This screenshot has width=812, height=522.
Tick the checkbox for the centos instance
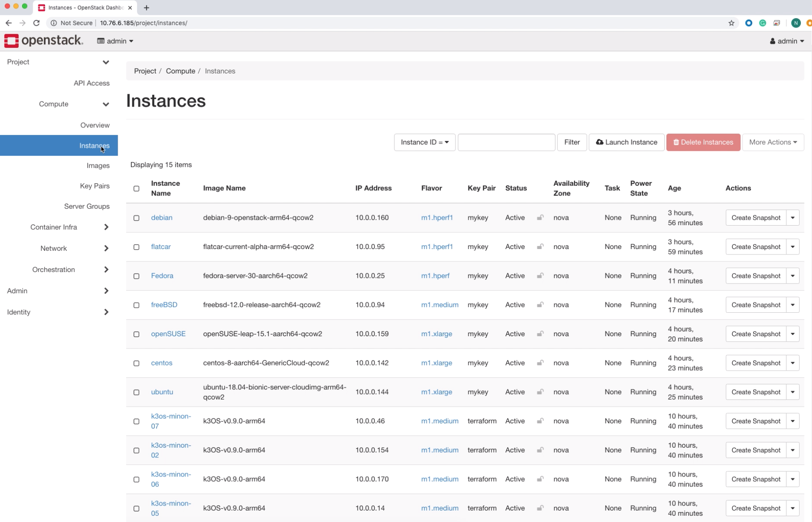click(136, 363)
